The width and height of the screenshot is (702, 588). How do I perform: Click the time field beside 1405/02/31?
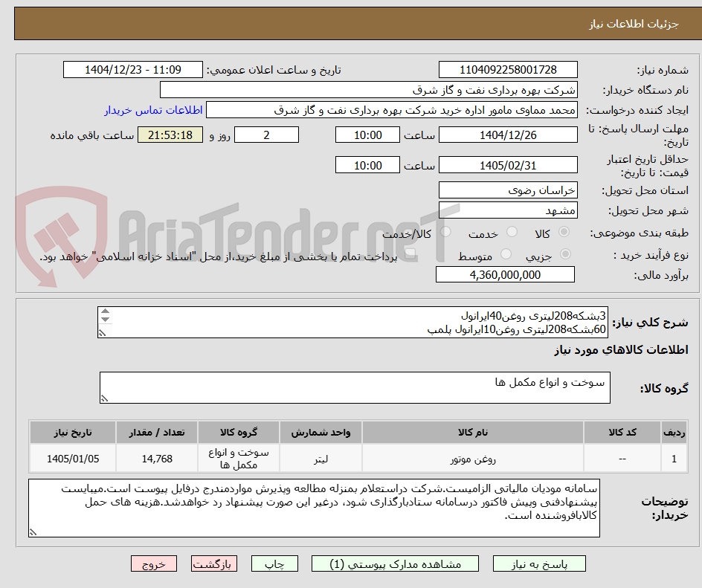pyautogui.click(x=367, y=165)
